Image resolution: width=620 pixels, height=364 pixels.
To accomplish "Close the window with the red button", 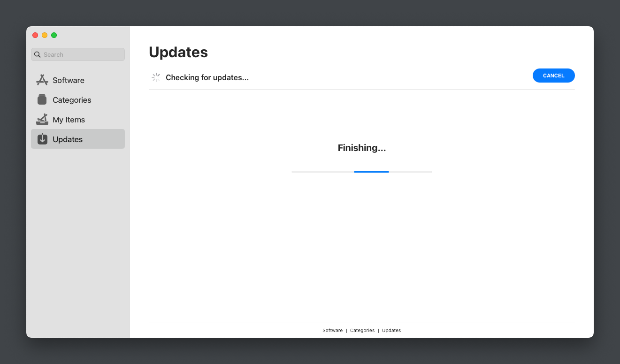I will [35, 35].
